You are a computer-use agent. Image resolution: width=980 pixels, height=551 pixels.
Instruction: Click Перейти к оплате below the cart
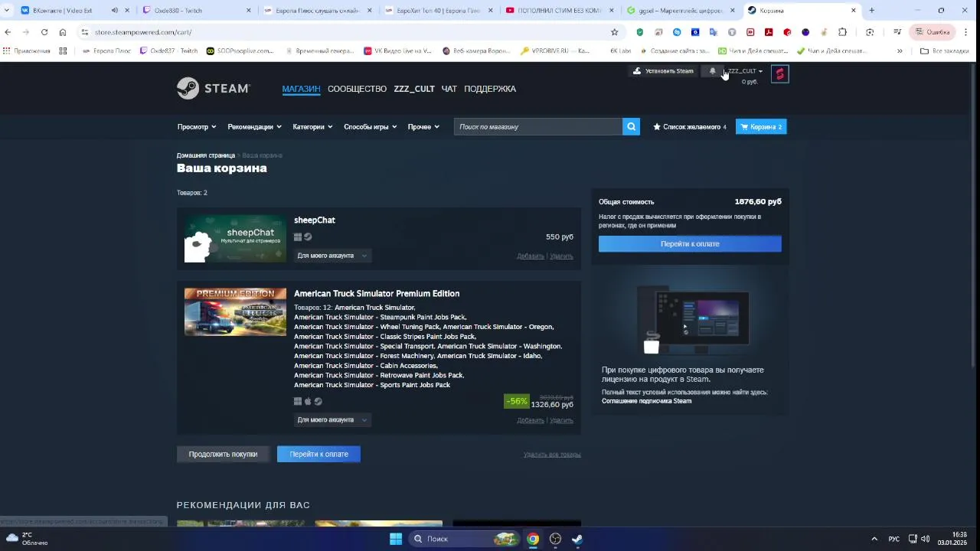[x=318, y=455]
